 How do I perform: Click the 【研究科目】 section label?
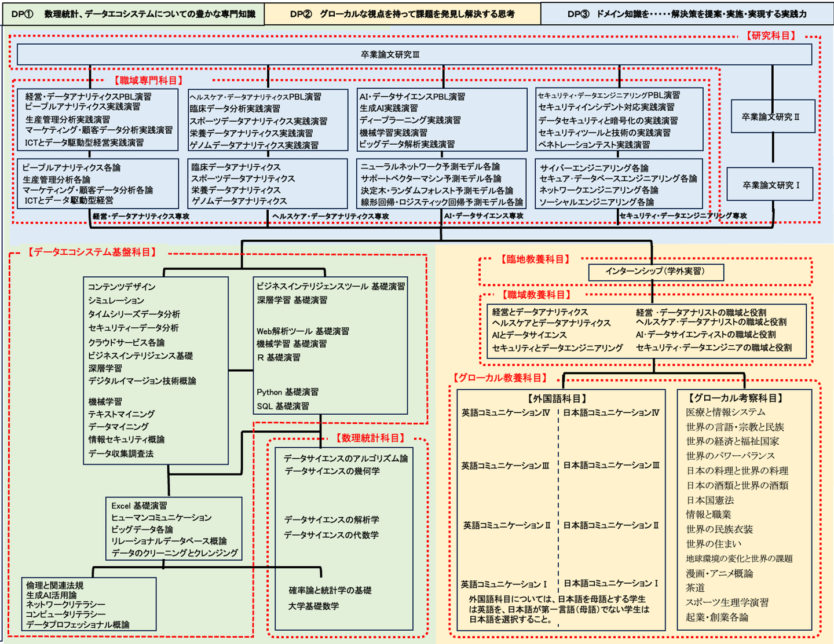[x=771, y=36]
